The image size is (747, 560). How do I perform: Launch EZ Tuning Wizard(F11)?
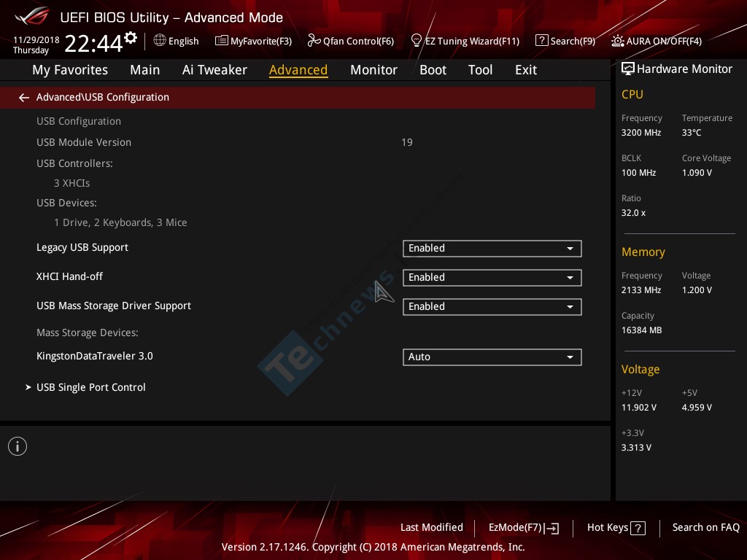(465, 41)
